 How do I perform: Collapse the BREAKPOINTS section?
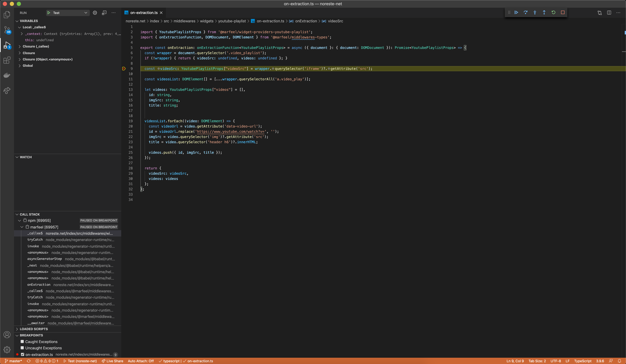17,335
